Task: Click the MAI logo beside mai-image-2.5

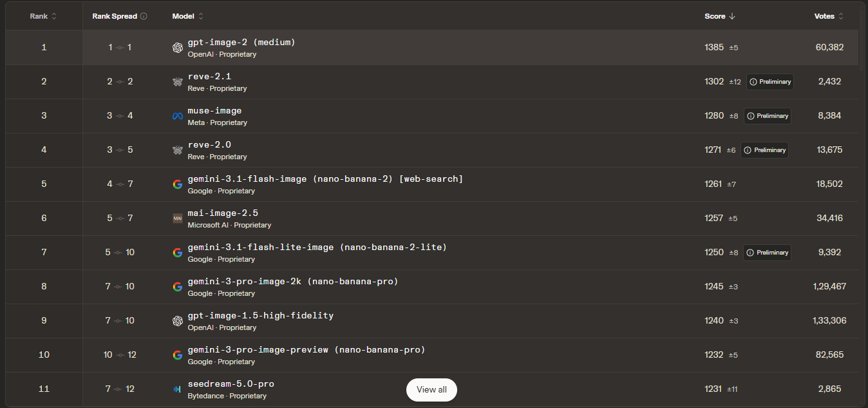Action: click(178, 219)
